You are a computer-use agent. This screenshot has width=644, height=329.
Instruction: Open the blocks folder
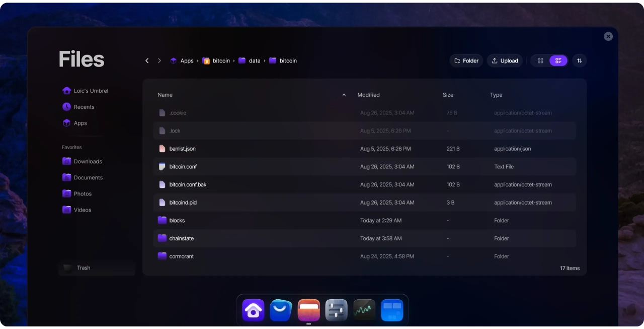pos(177,221)
